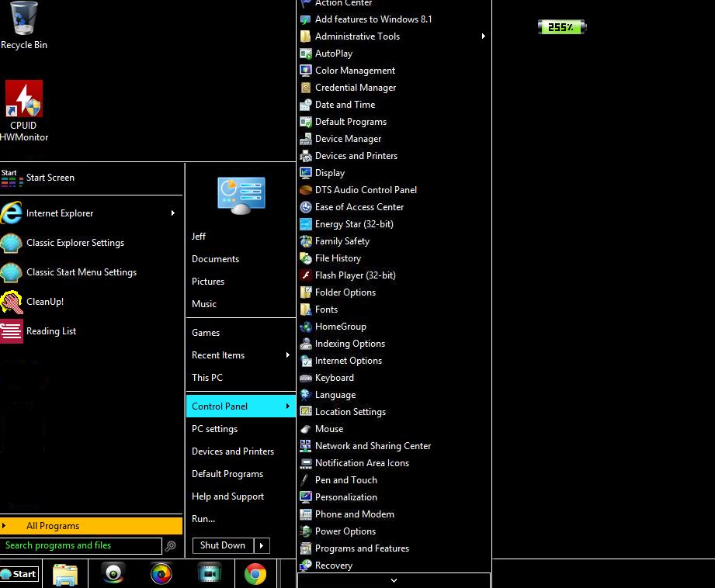Click the Device Manager icon in list

[x=306, y=139]
